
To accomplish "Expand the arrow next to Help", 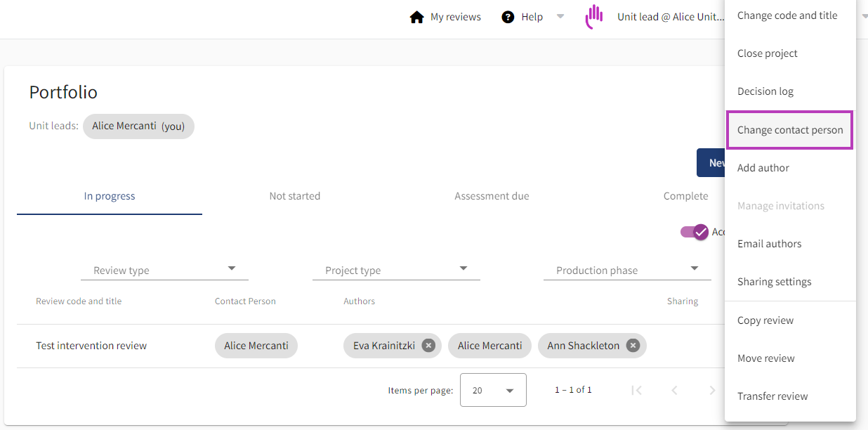I will (x=560, y=17).
